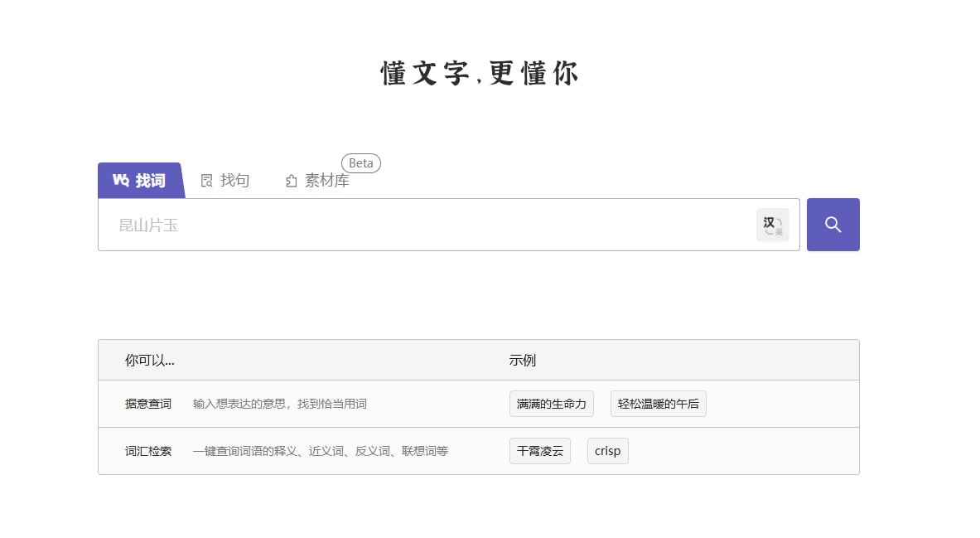Click the document search icon beside 找句
Viewport: 980px width, 538px height.
click(x=207, y=181)
